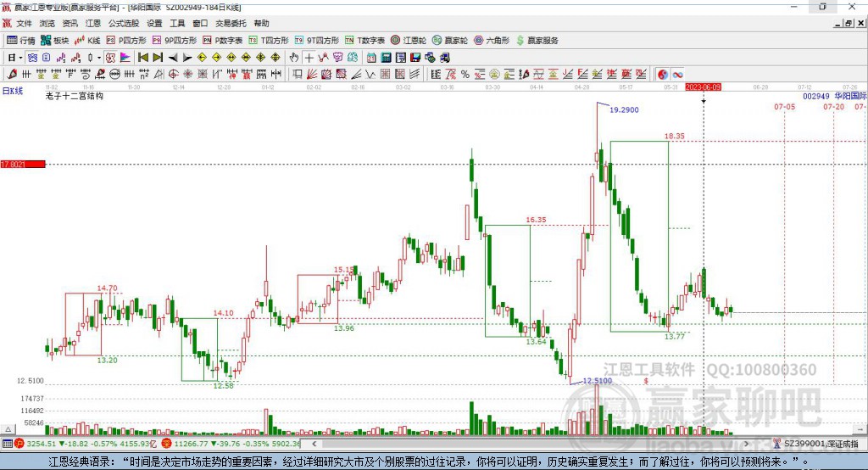Open the 公式选股 menu
This screenshot has height=470, width=868.
point(124,23)
